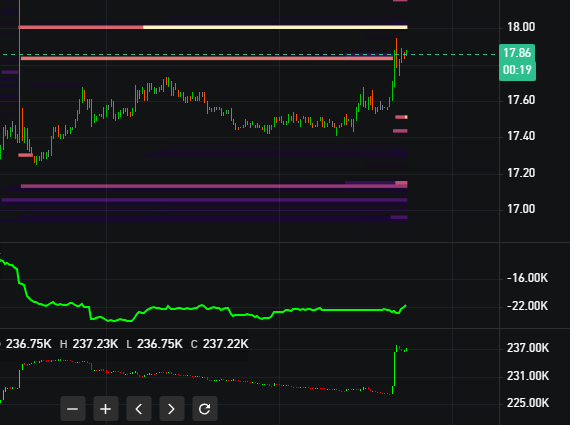Click the 17.00 price axis label
The width and height of the screenshot is (570, 425).
pos(521,209)
